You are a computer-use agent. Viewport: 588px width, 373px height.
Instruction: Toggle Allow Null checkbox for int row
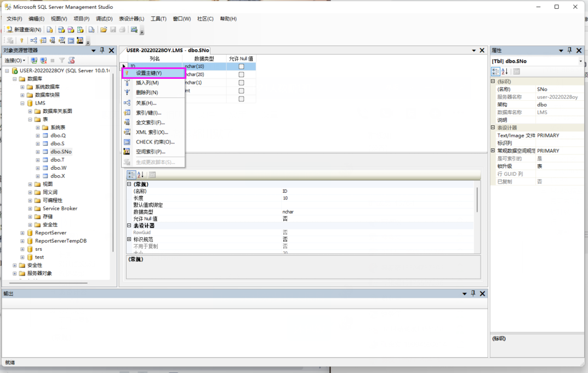point(241,91)
